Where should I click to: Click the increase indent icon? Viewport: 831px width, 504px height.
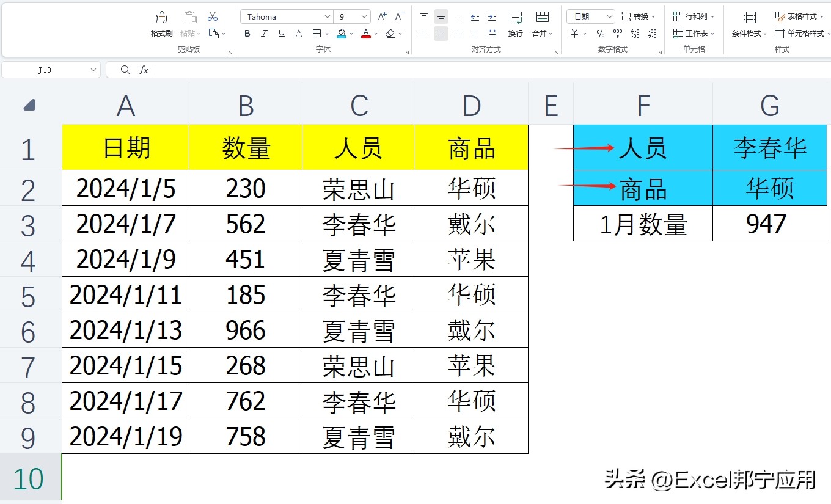(x=492, y=16)
